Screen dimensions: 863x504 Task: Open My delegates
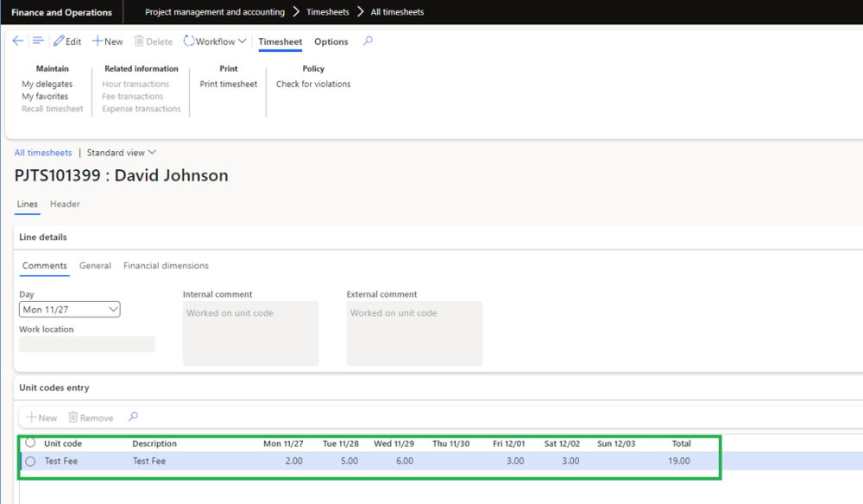pos(47,85)
